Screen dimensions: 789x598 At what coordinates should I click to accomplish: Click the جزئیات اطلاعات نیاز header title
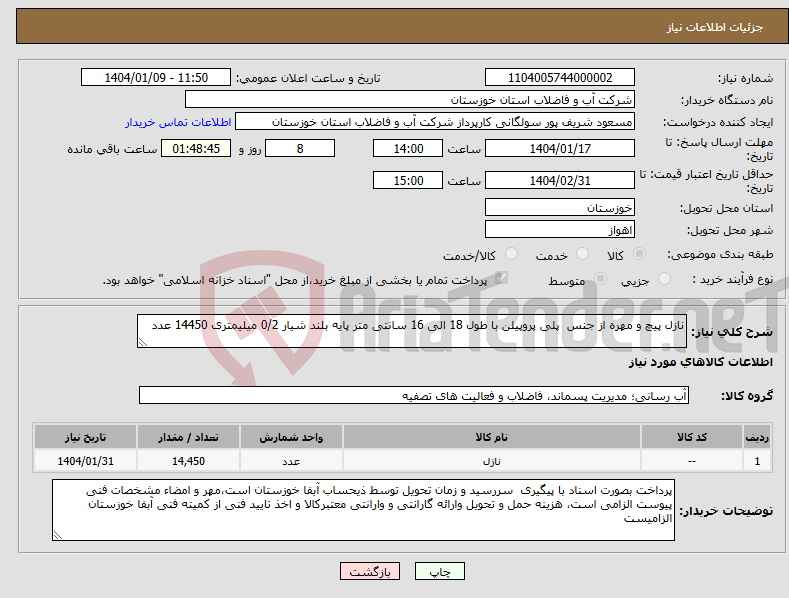tap(715, 27)
